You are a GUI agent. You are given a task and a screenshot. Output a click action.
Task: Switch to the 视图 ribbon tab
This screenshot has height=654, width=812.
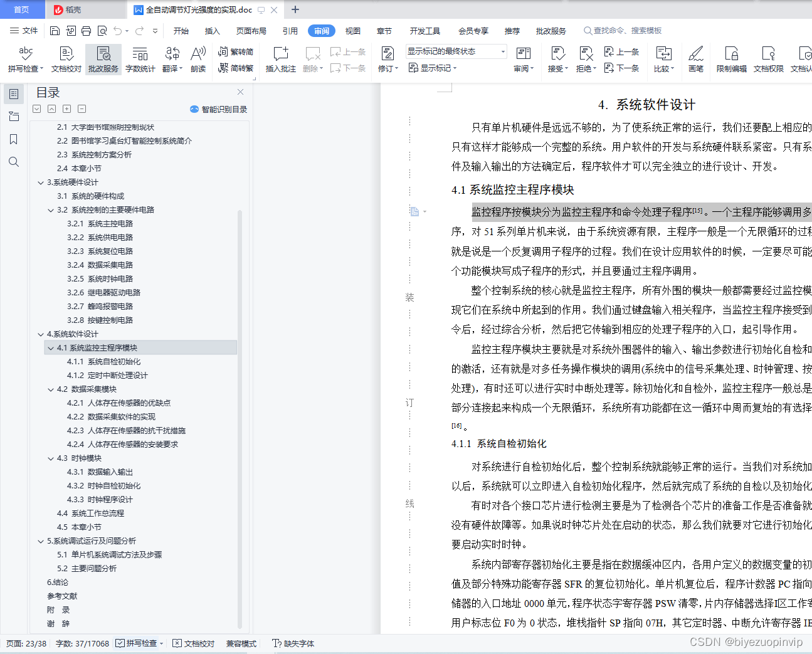(x=353, y=31)
